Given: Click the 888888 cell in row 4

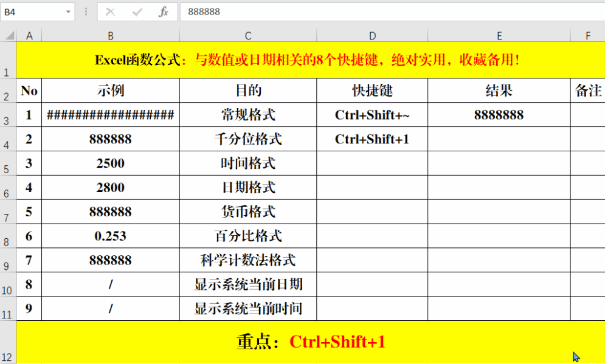Looking at the screenshot, I should 110,139.
